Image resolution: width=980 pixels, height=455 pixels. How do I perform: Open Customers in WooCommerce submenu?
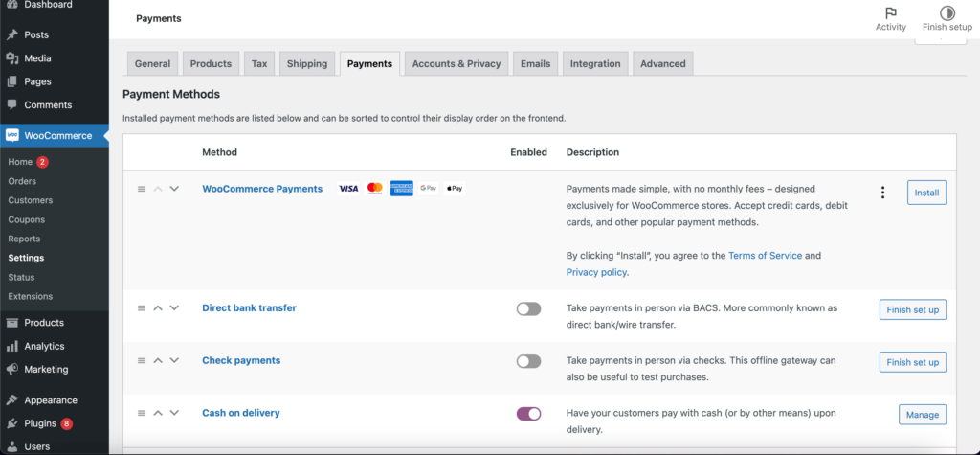pyautogui.click(x=31, y=200)
